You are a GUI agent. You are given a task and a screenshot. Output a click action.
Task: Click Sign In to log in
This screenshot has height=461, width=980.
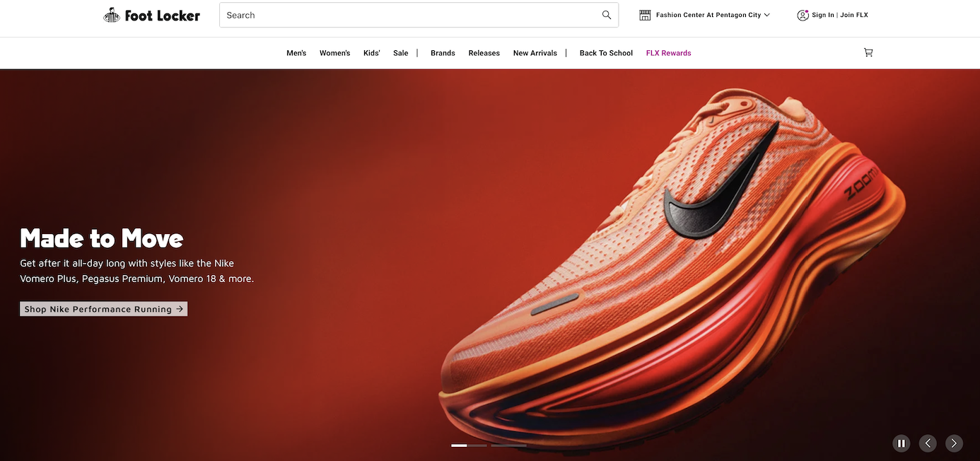pyautogui.click(x=822, y=14)
